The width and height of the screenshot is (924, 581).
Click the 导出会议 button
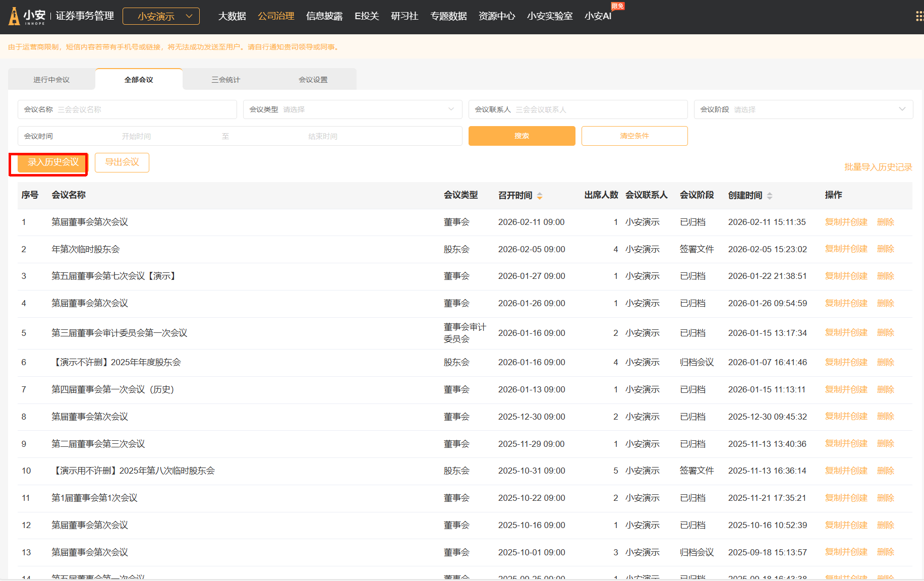[122, 162]
